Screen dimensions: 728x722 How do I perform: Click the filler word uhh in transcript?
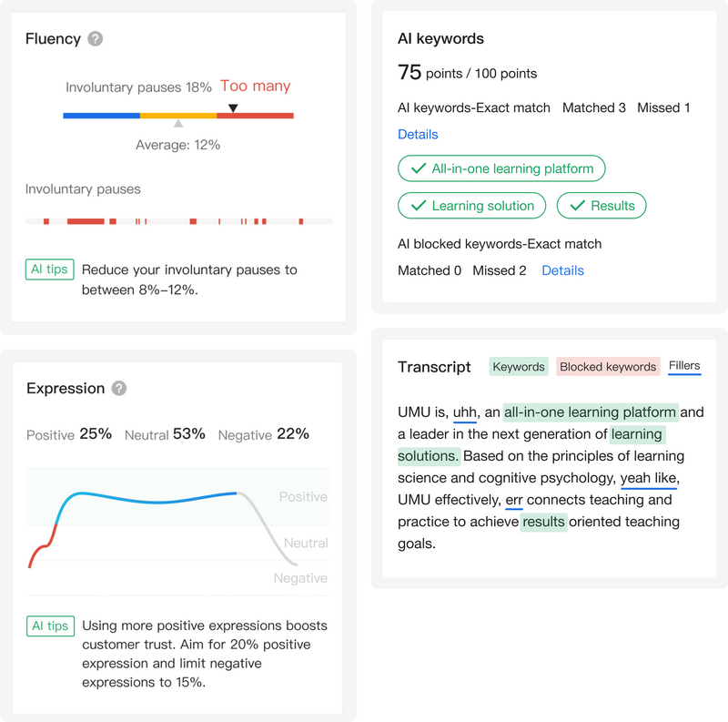click(x=465, y=412)
